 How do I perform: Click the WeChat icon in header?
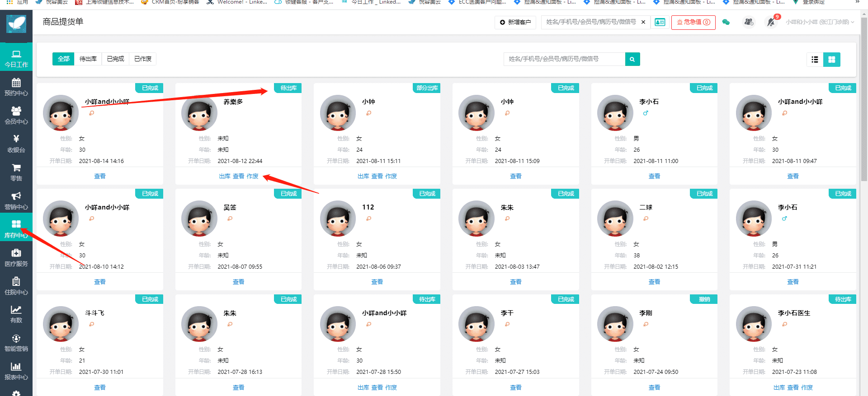(x=726, y=22)
